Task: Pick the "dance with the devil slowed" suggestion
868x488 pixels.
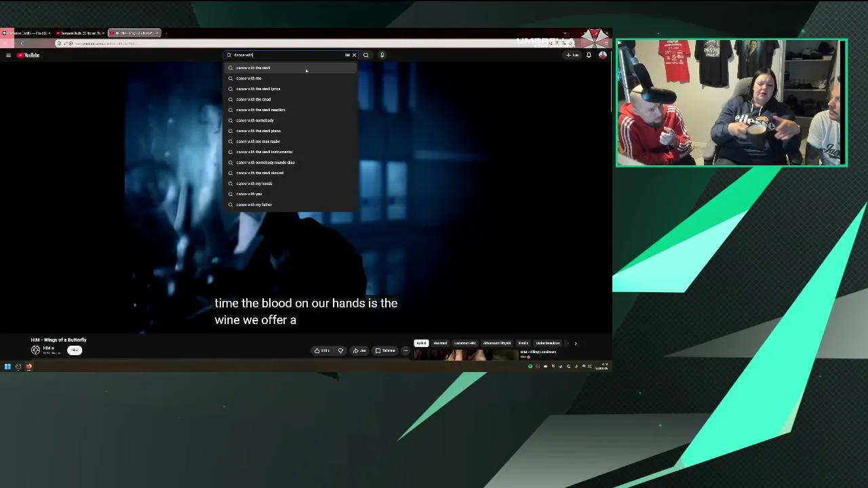Action: [292, 173]
